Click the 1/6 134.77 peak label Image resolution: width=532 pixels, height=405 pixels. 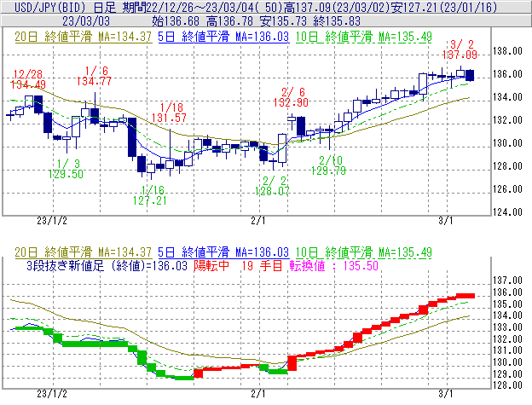94,76
